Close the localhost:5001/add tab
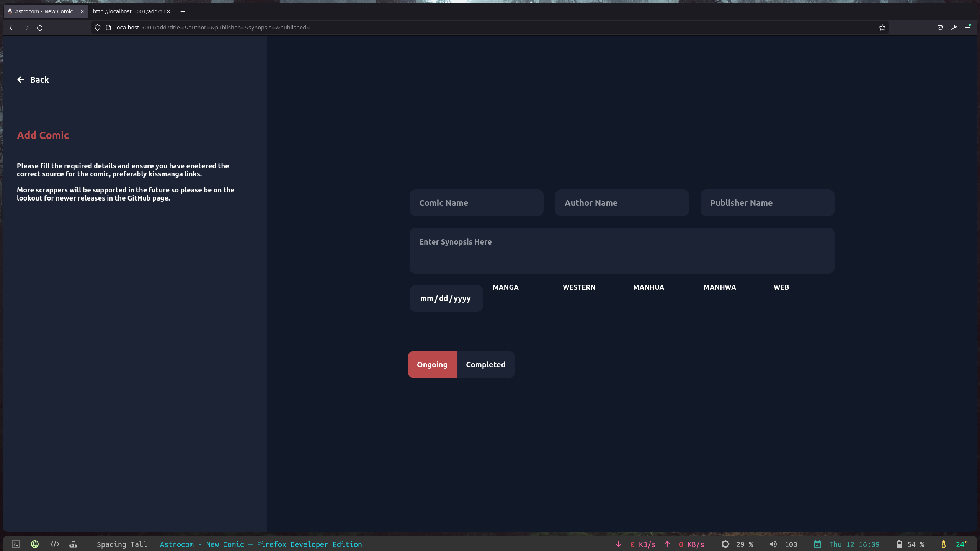The width and height of the screenshot is (980, 551). click(x=168, y=11)
